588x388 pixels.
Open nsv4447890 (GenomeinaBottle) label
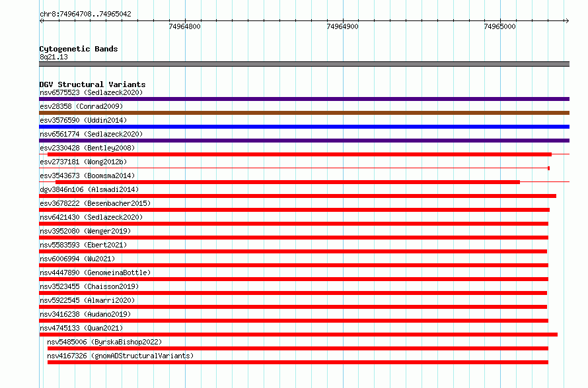(x=95, y=273)
